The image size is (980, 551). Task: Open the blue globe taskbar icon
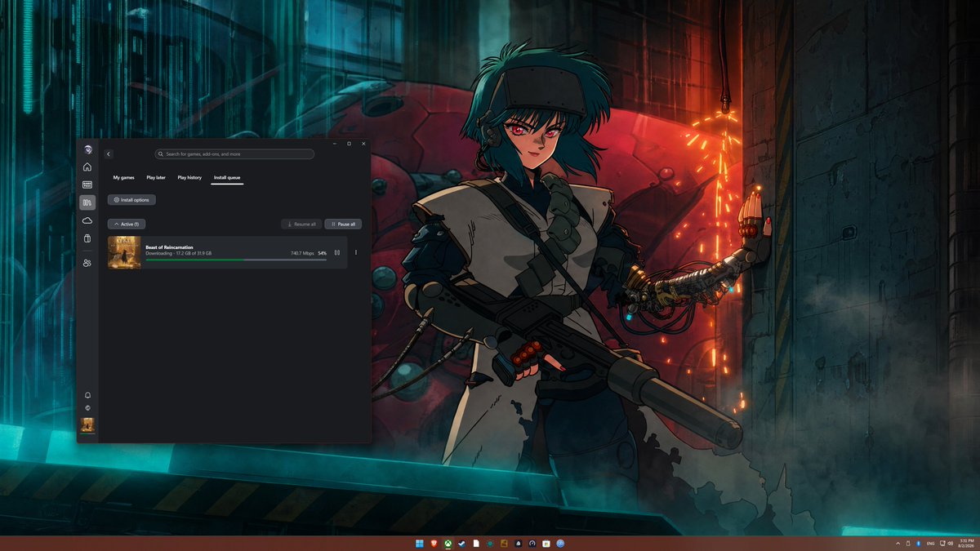click(x=560, y=544)
